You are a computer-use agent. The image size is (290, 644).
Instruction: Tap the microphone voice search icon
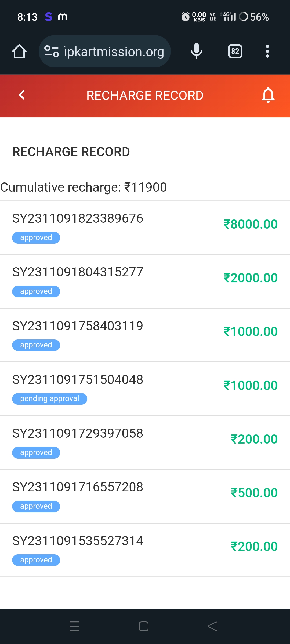[196, 51]
